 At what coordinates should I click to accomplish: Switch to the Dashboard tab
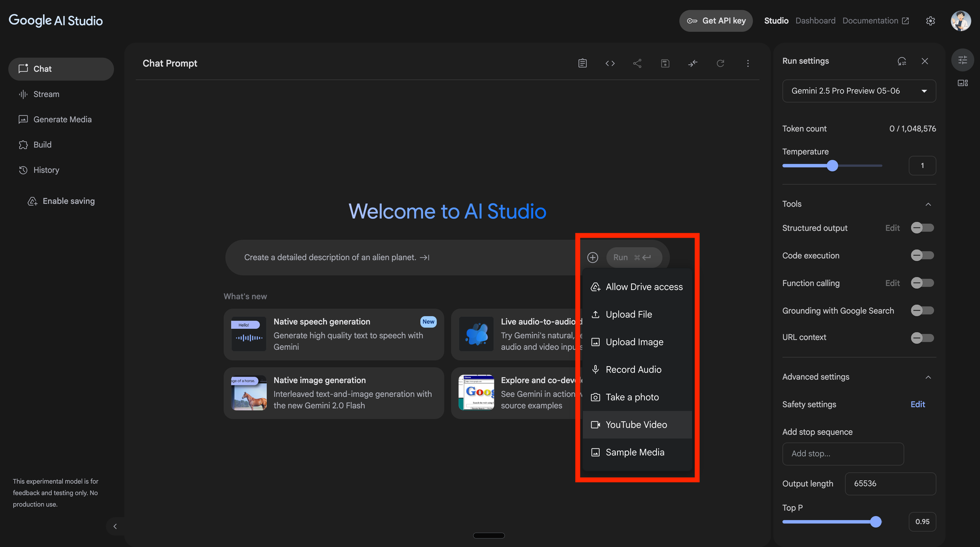(815, 21)
